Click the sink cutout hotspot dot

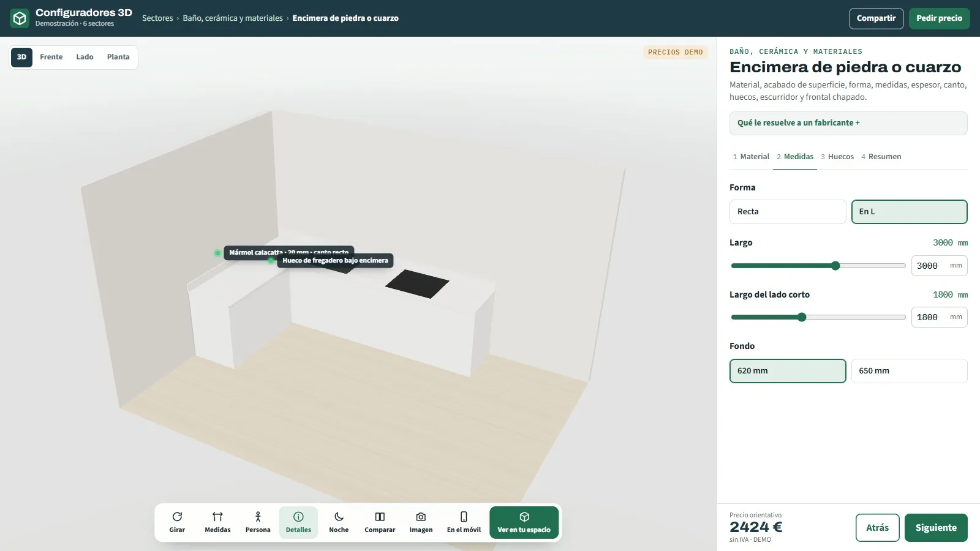[271, 261]
